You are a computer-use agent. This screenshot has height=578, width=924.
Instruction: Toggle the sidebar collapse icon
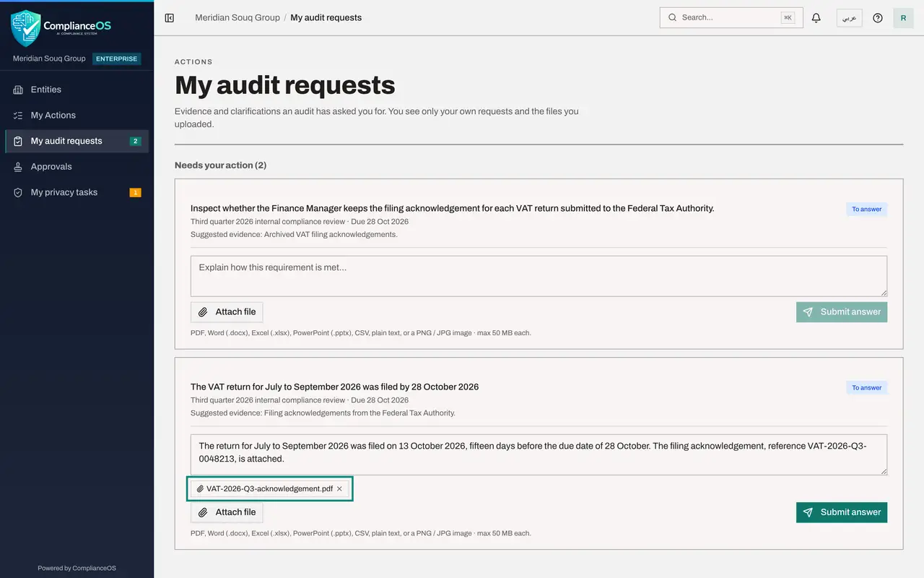pyautogui.click(x=170, y=18)
